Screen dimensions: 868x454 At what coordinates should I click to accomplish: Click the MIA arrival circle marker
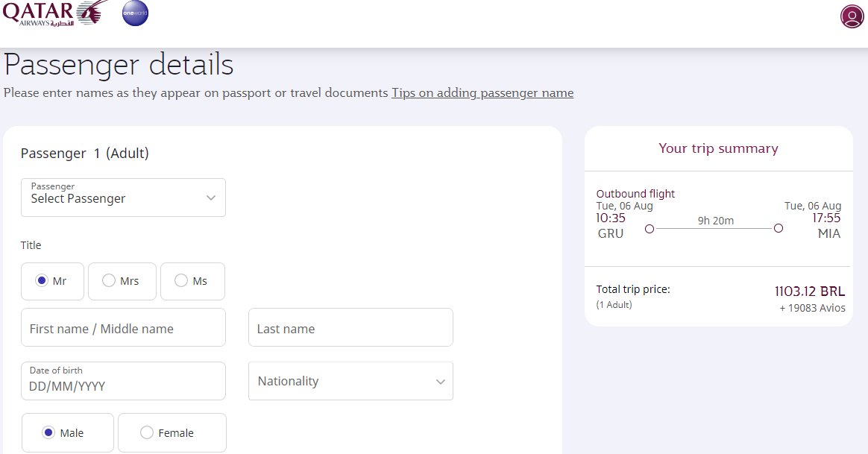779,228
